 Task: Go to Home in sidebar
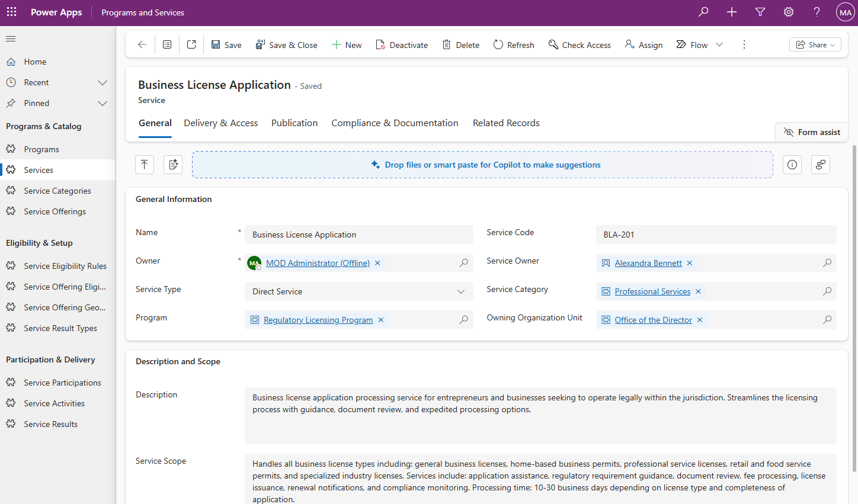tap(58, 62)
